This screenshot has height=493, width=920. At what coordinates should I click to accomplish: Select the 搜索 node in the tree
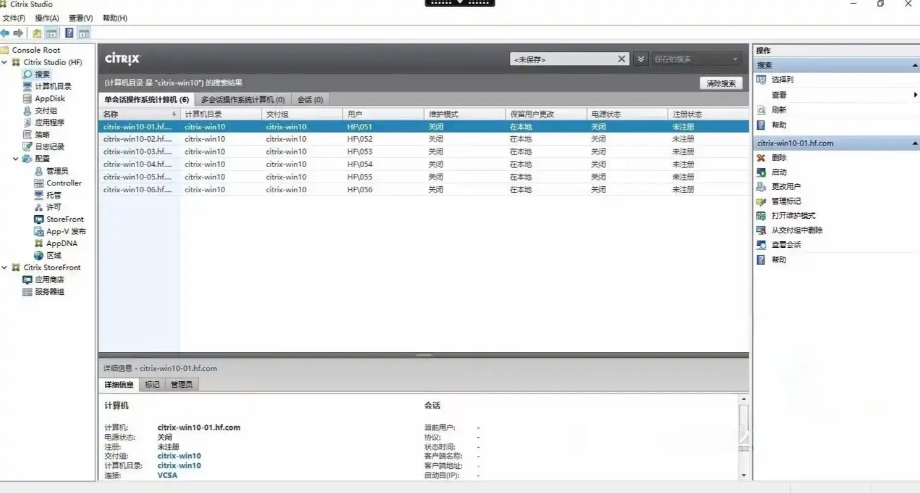[x=42, y=75]
